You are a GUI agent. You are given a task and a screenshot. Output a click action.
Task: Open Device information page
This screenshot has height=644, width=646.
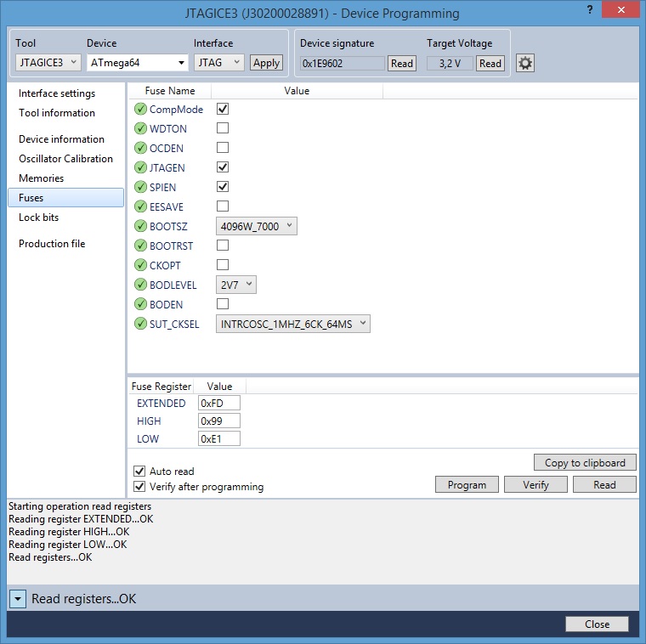[x=61, y=139]
